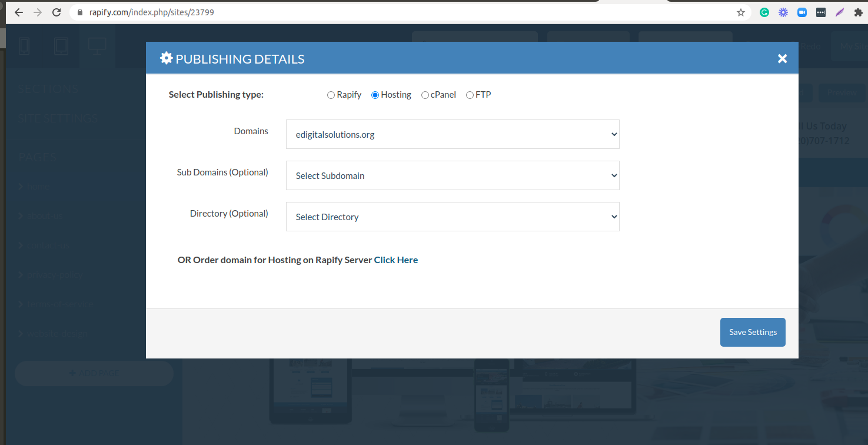Screen dimensions: 868x445
Task: Select Hosting publishing type
Action: pos(375,95)
